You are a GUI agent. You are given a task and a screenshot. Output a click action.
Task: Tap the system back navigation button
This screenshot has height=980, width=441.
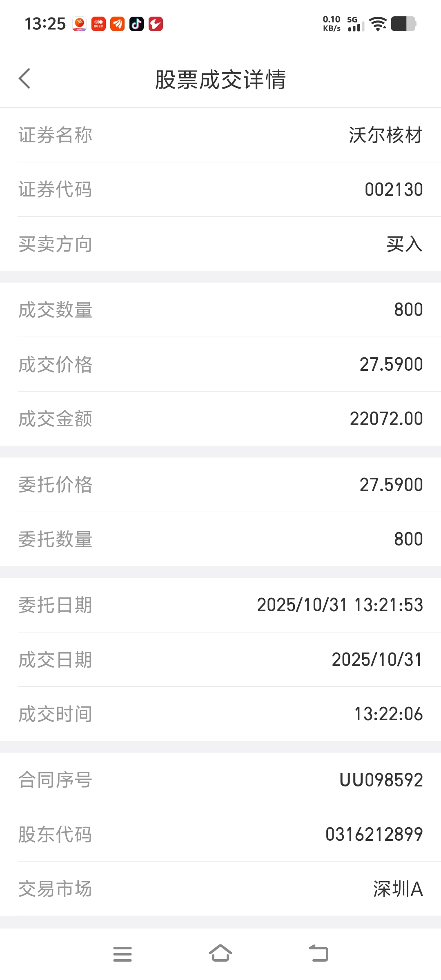pyautogui.click(x=318, y=953)
